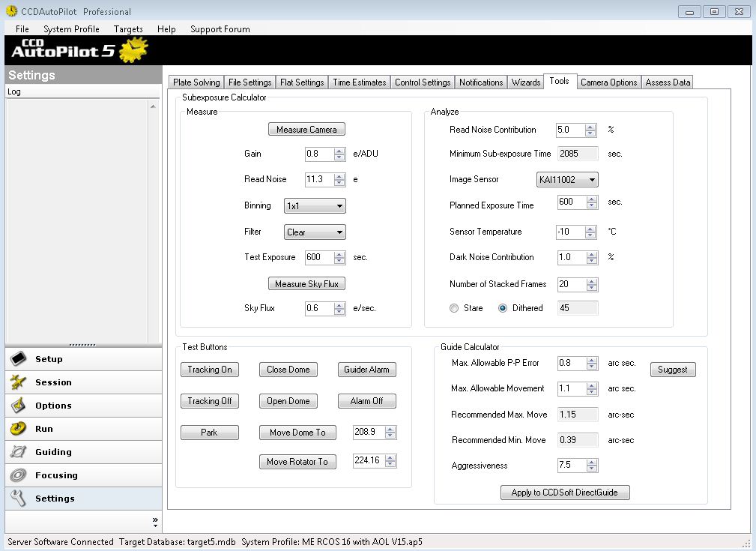Screen dimensions: 756x551
Task: Click the Gain value field
Action: (319, 154)
